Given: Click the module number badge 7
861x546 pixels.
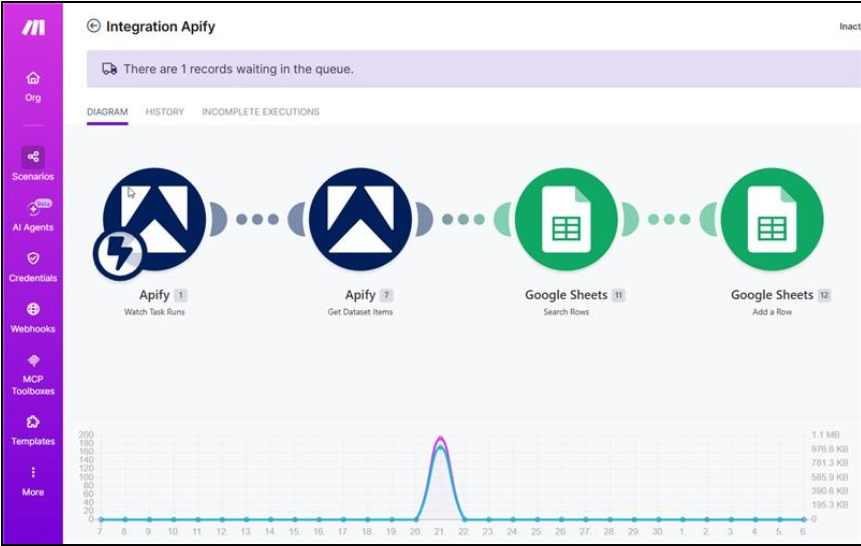Looking at the screenshot, I should (387, 296).
